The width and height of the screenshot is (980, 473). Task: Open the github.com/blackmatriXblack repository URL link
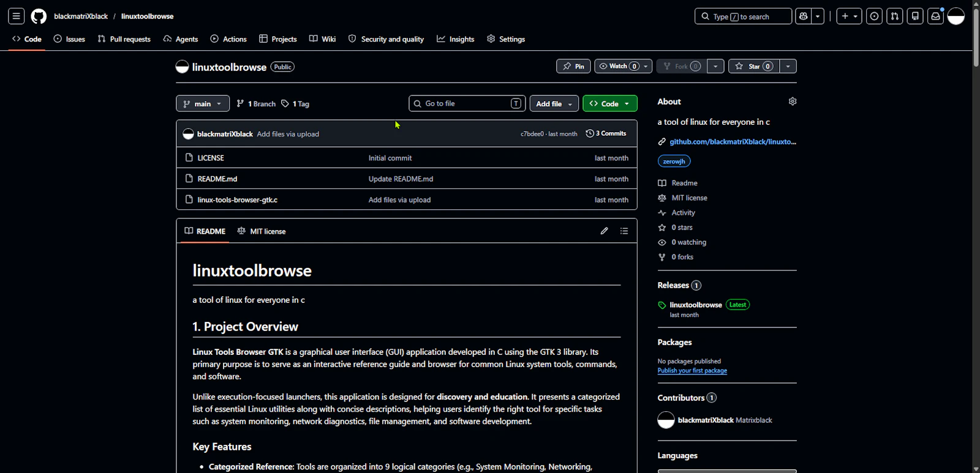[x=733, y=142]
